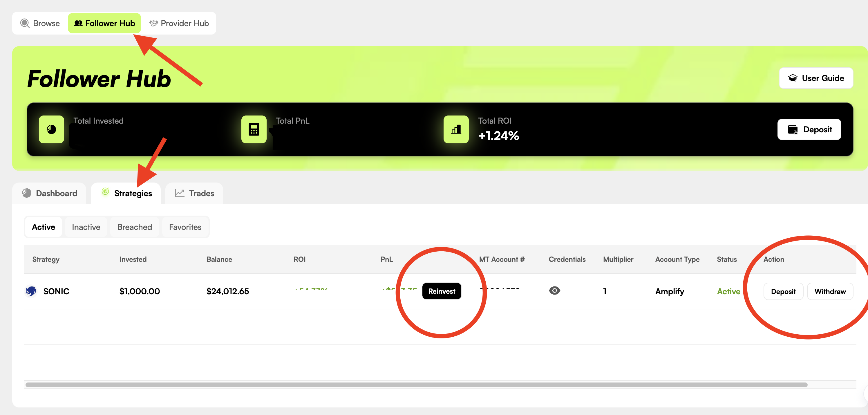Switch to Provider Hub tab
The width and height of the screenshot is (868, 415).
point(179,23)
